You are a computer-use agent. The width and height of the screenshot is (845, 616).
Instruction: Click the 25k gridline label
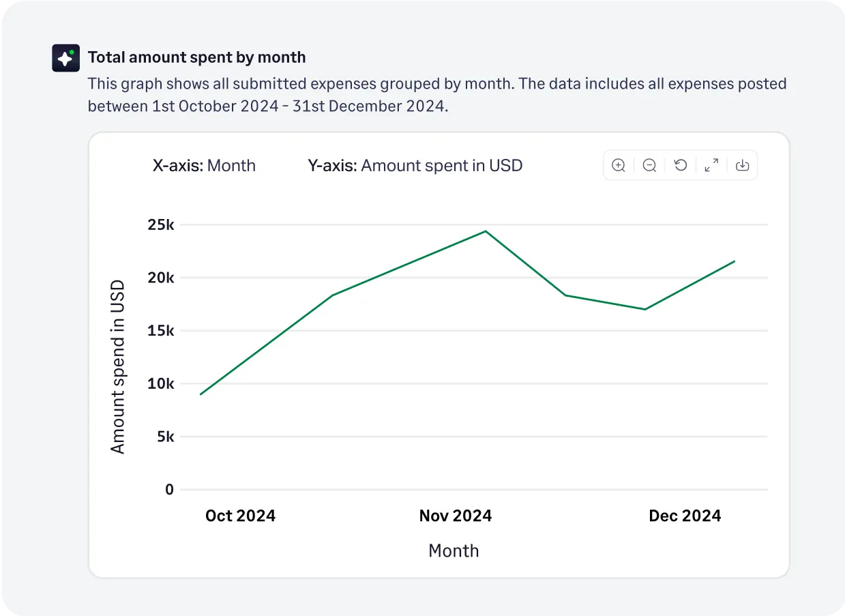click(x=162, y=224)
